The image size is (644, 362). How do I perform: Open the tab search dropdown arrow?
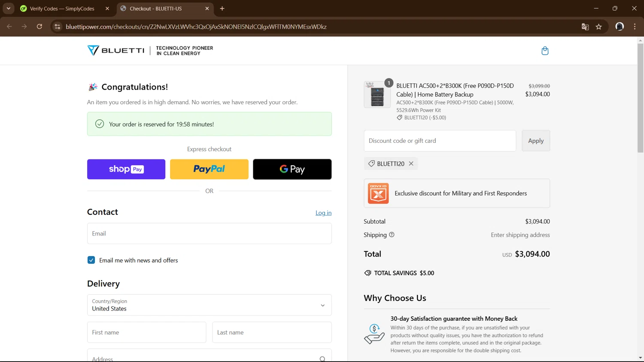[x=9, y=9]
